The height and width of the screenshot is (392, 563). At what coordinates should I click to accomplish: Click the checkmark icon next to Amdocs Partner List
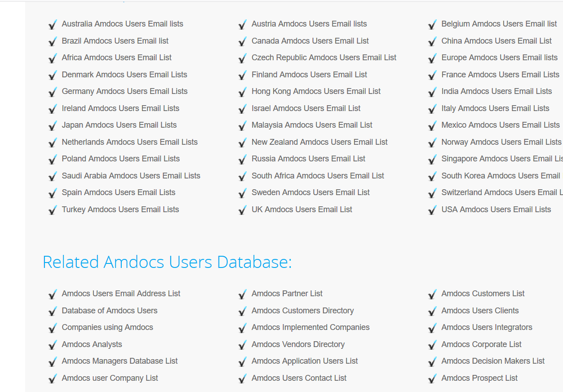243,294
